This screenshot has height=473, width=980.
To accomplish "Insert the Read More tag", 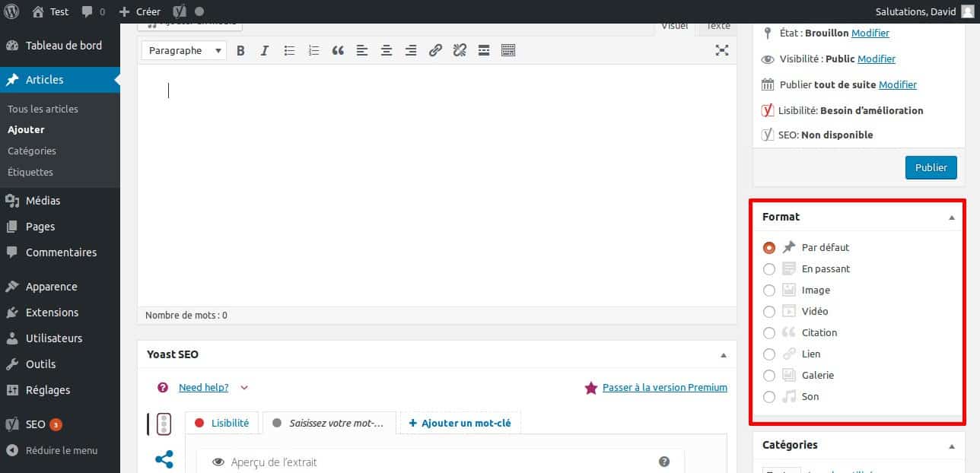I will coord(483,50).
